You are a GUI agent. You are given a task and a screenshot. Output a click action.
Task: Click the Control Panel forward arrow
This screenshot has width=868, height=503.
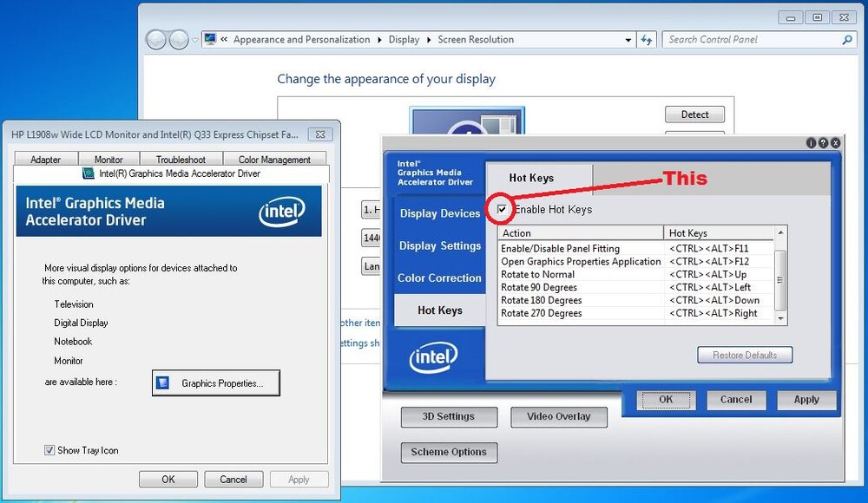(179, 40)
